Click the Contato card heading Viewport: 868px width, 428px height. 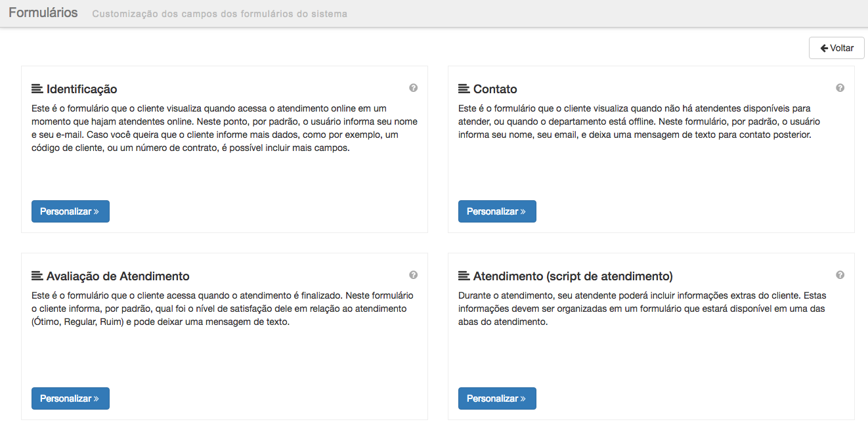point(495,89)
